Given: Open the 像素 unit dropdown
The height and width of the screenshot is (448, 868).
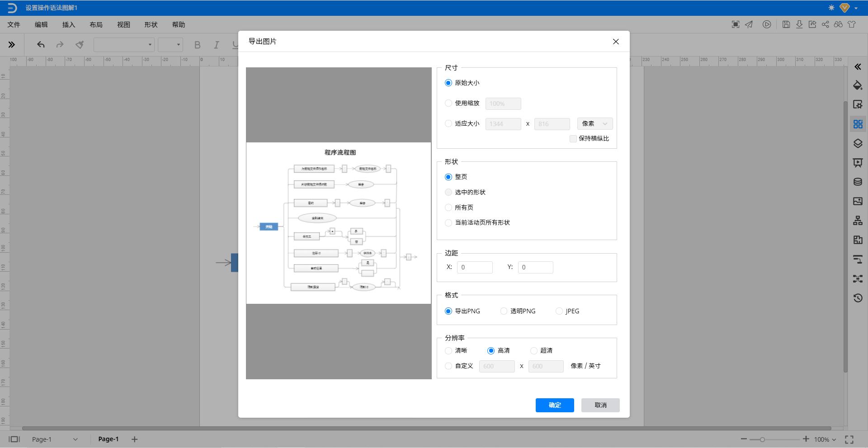Looking at the screenshot, I should pos(594,123).
